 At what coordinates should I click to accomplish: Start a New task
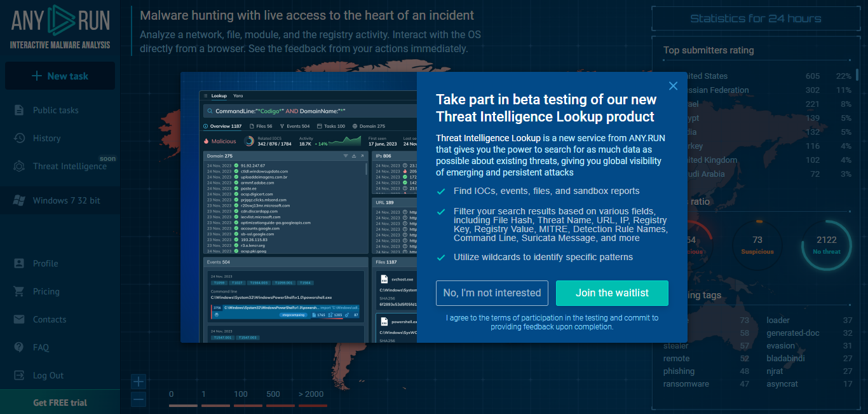pyautogui.click(x=60, y=76)
